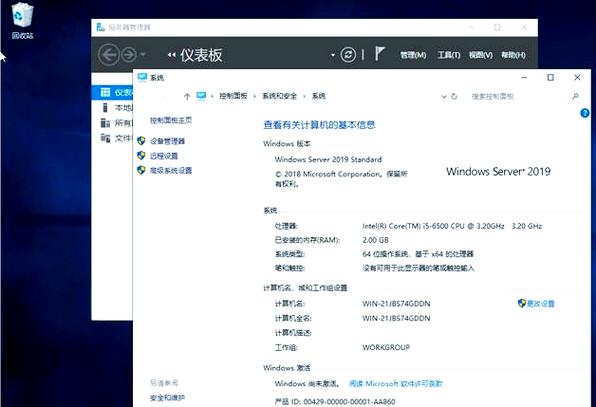The image size is (596, 407).
Task: Click product ID 00429-00000-00001-AA860
Action: pos(349,402)
